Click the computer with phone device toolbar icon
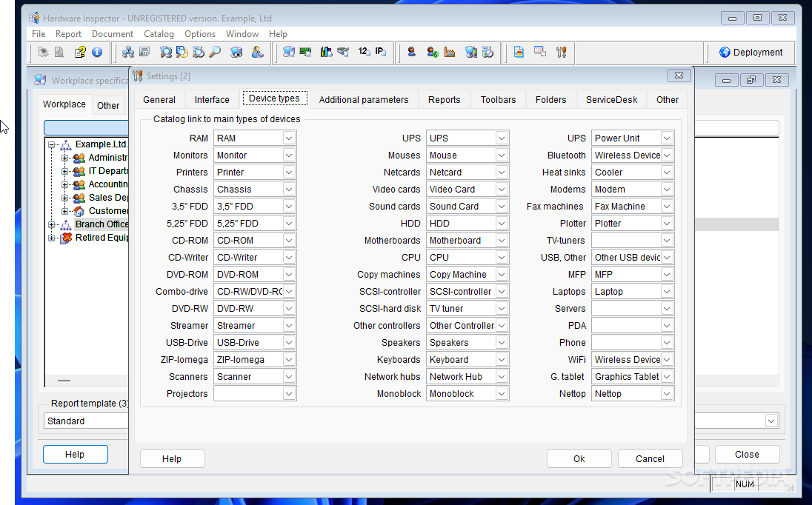This screenshot has width=812, height=505. [470, 53]
